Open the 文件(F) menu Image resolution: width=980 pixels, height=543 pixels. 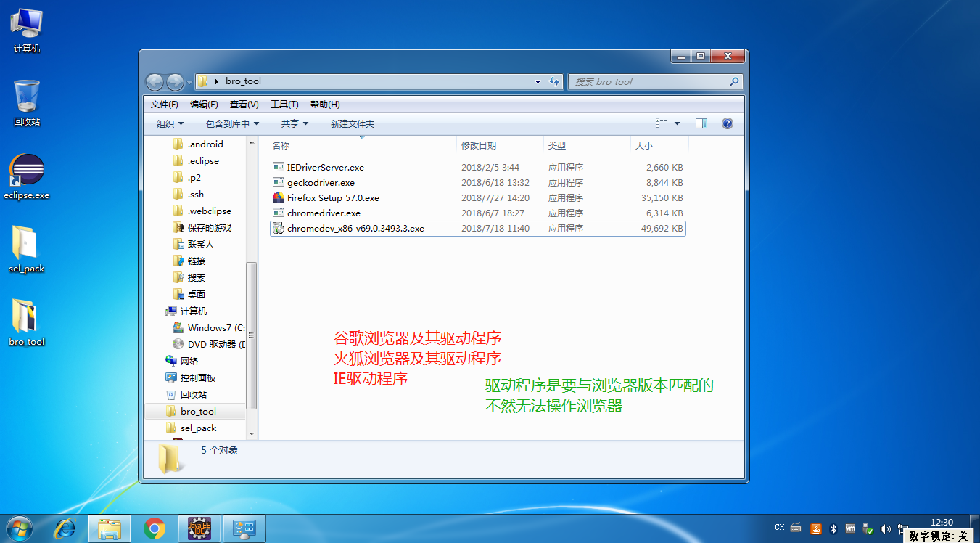(x=165, y=105)
